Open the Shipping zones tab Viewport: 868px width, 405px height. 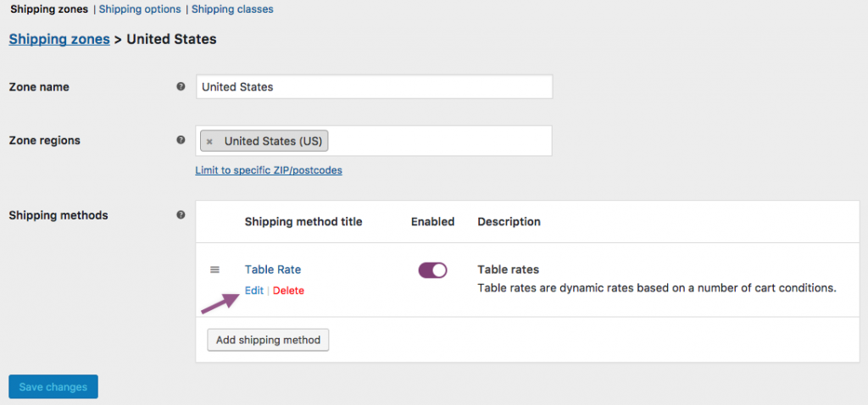[x=48, y=9]
